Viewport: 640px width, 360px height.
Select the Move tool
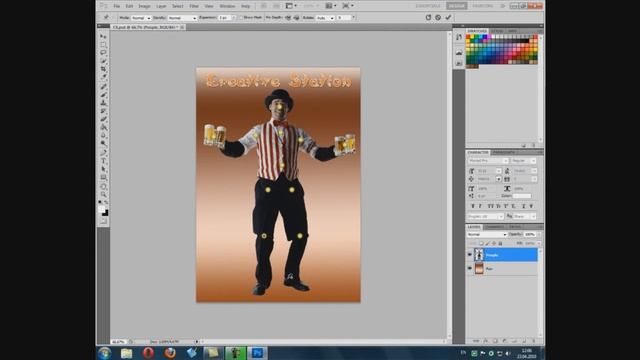tap(103, 37)
